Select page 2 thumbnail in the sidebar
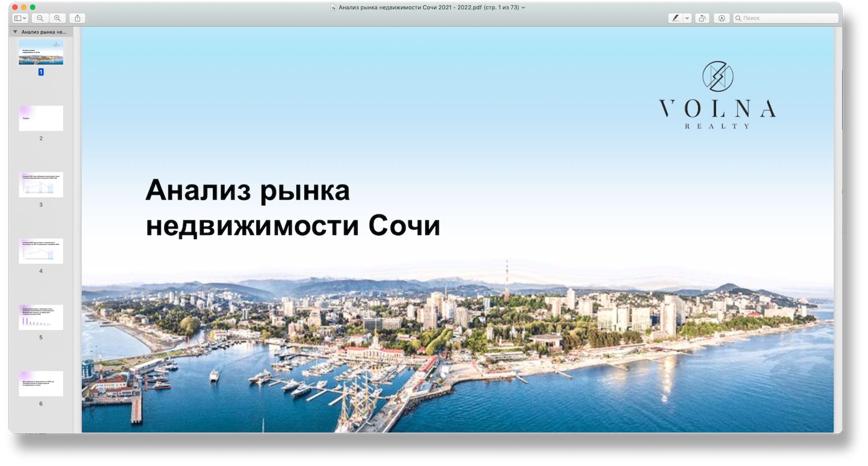Screen dimensions: 868x466 (41, 118)
